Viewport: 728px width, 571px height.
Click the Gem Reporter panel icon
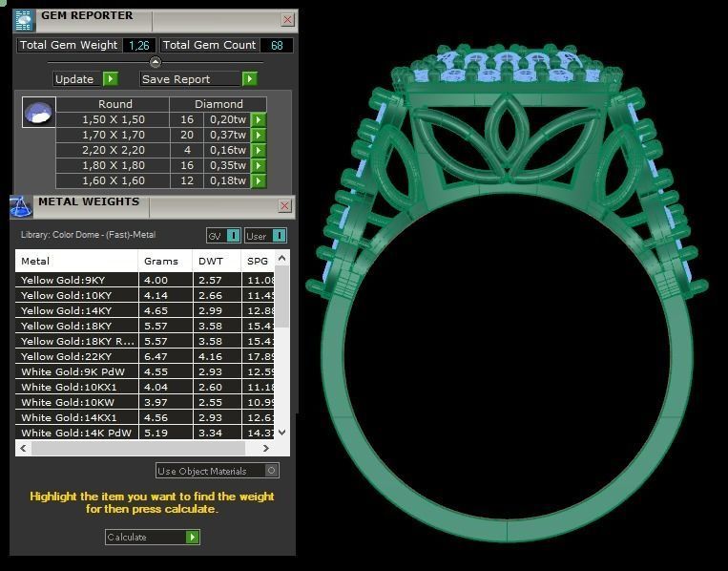coord(23,21)
